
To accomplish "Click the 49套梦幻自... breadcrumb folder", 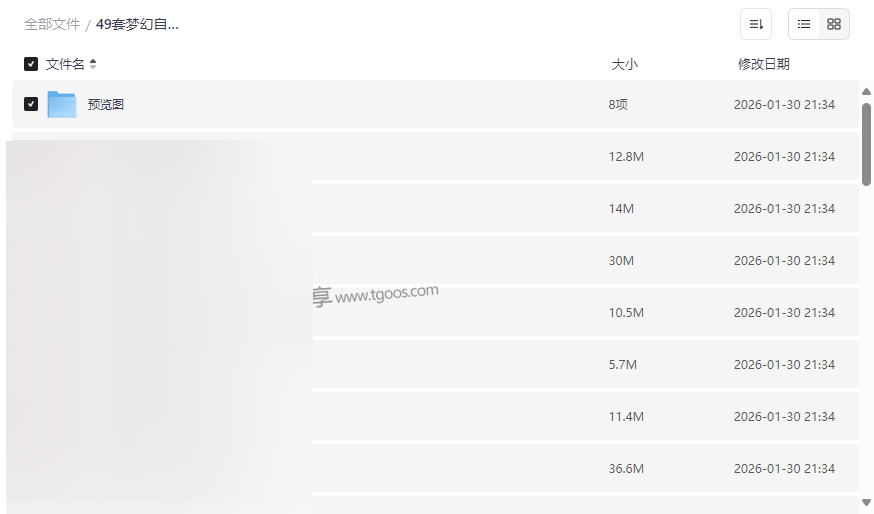I will coord(137,24).
